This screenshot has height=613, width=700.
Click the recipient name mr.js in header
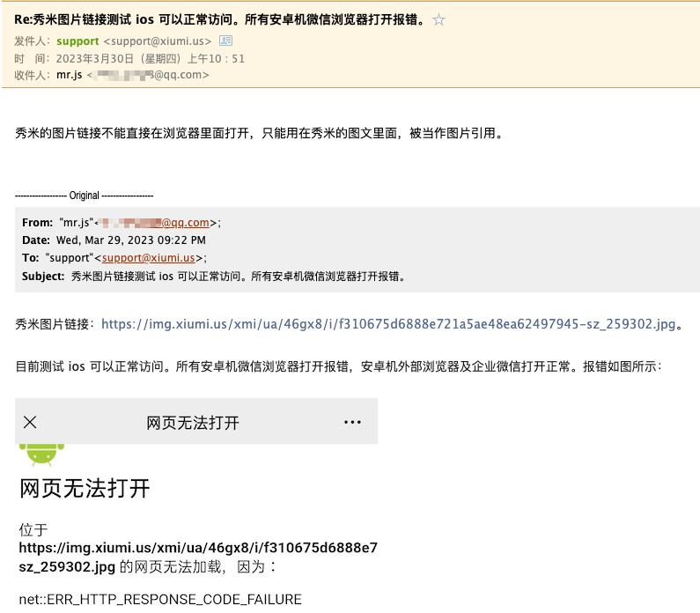point(70,75)
